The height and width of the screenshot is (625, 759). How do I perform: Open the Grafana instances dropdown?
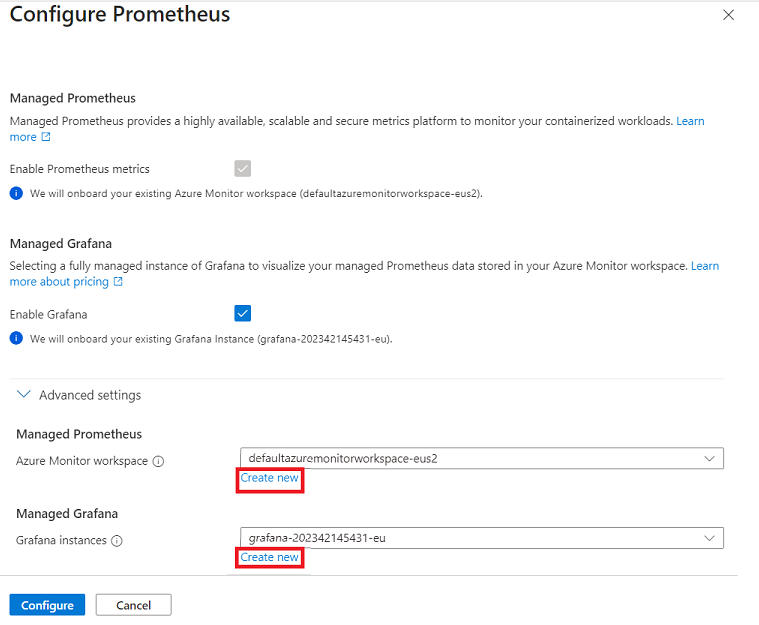click(x=482, y=538)
